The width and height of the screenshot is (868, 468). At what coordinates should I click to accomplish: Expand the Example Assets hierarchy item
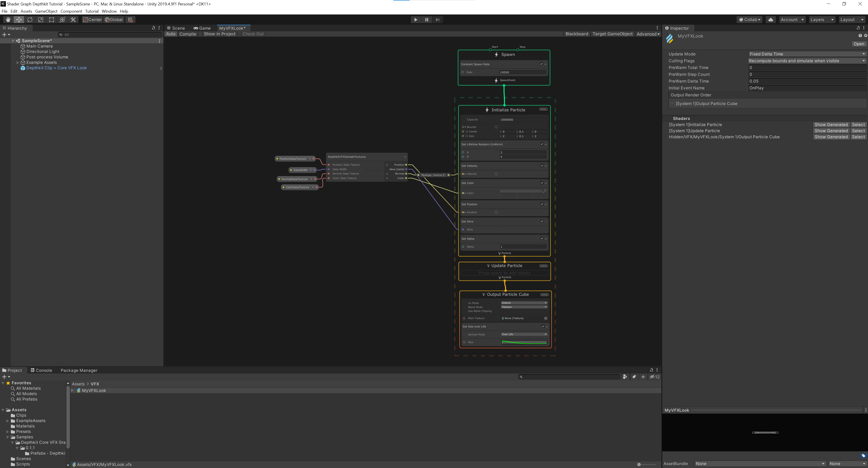pos(17,62)
